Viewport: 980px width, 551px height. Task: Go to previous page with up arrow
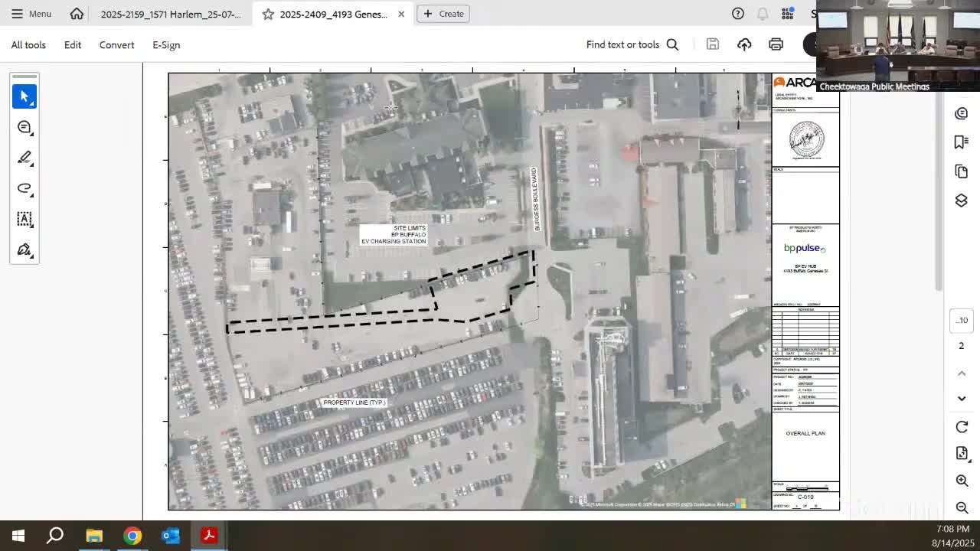pos(962,373)
